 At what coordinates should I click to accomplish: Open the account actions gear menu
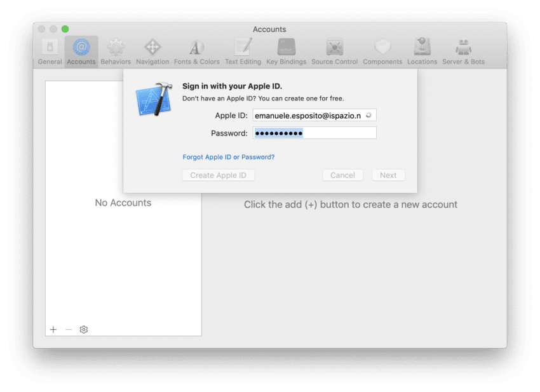click(x=84, y=330)
